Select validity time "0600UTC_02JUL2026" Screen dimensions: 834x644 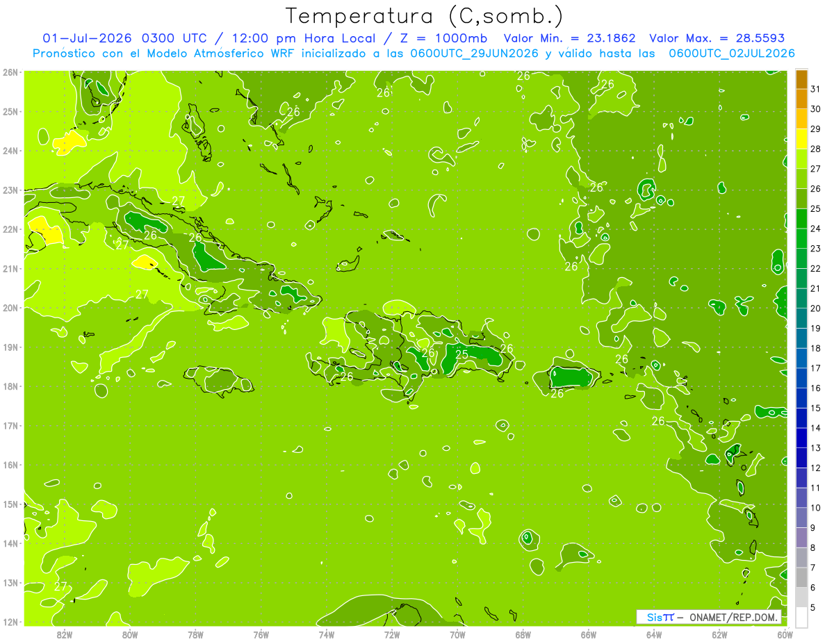coord(732,53)
